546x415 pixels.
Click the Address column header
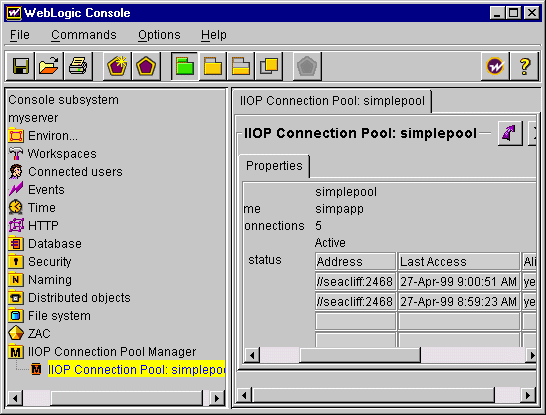pos(355,262)
